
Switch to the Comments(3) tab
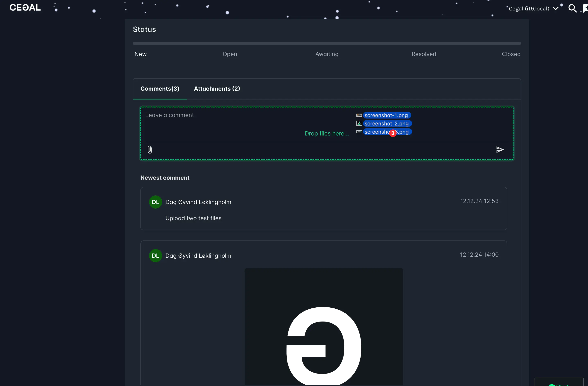pyautogui.click(x=160, y=89)
